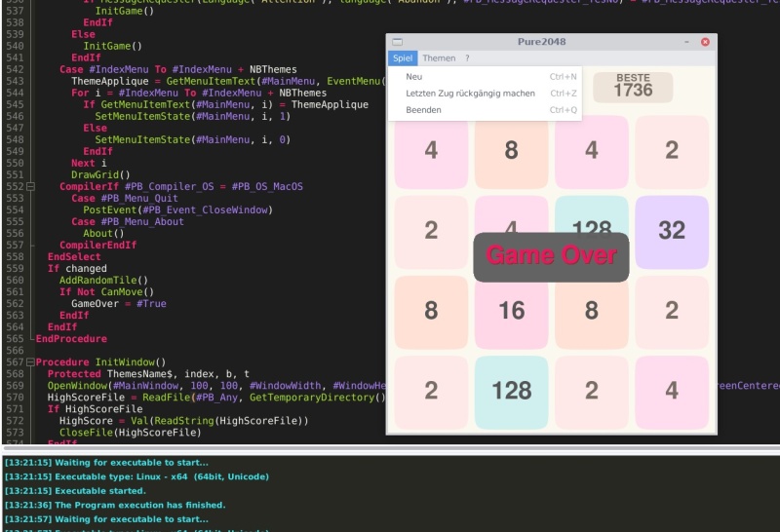The height and width of the screenshot is (532, 780).
Task: Click 'Procedure InitWindow()' text
Action: tap(100, 361)
